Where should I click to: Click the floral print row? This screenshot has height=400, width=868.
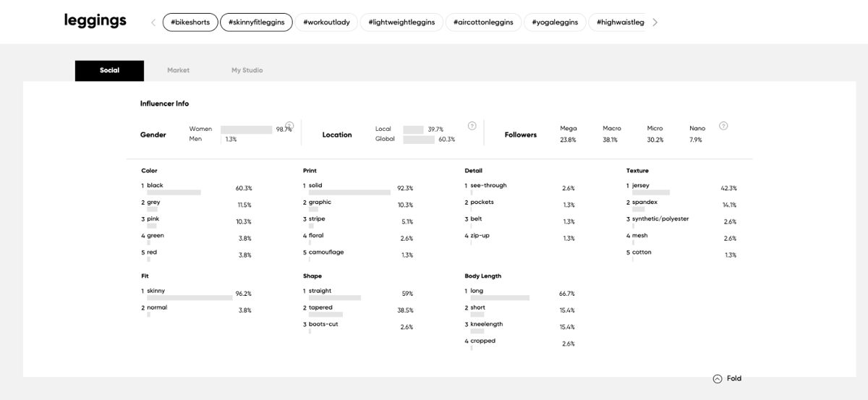358,238
